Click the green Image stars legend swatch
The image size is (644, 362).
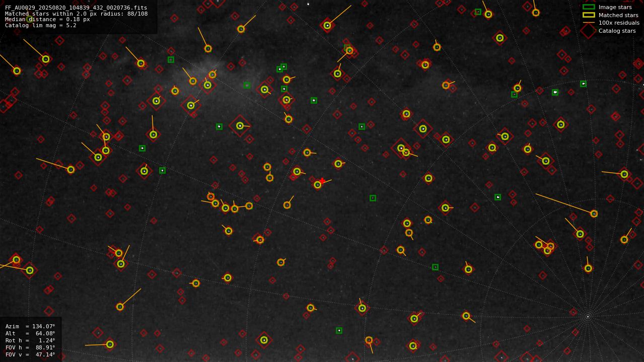point(589,7)
